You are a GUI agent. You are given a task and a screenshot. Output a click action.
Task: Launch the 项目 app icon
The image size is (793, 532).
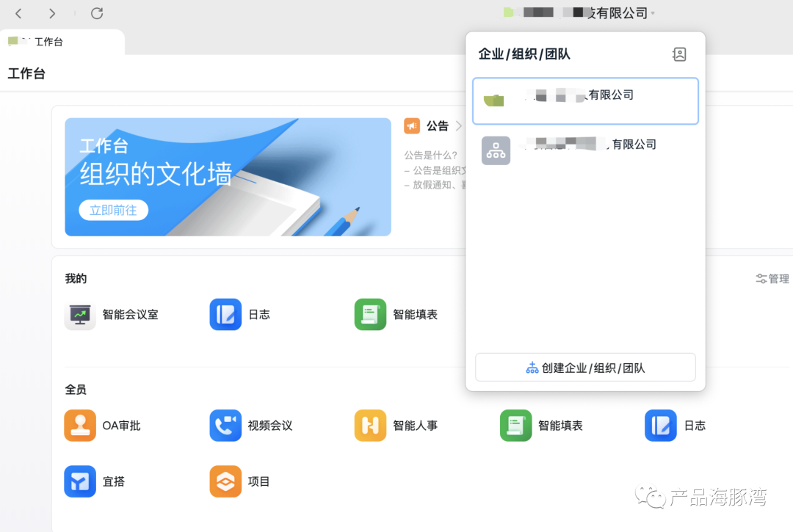point(225,481)
